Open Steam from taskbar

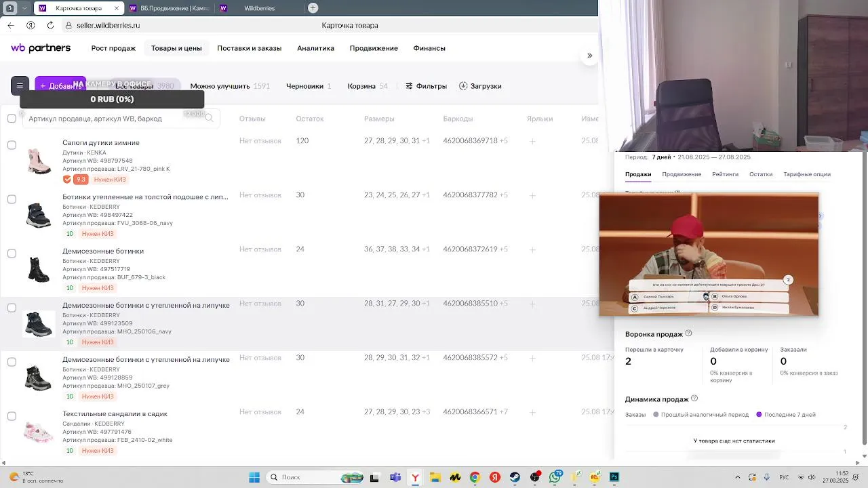515,477
